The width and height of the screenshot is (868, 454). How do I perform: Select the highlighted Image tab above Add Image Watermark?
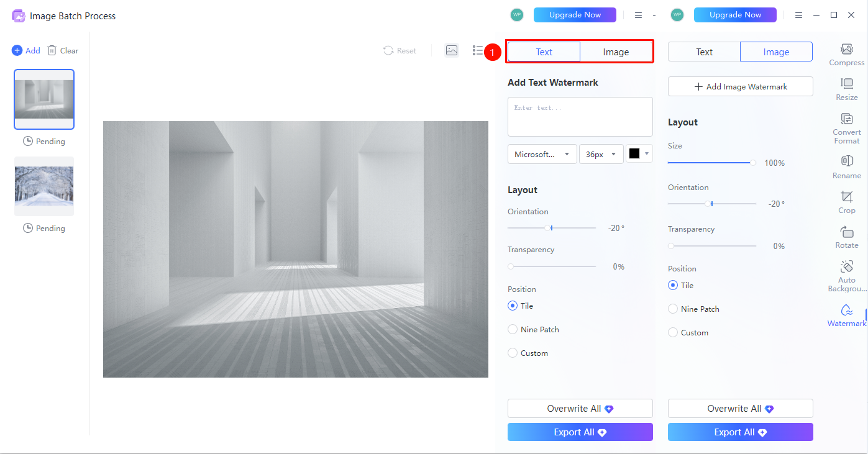[x=776, y=52]
